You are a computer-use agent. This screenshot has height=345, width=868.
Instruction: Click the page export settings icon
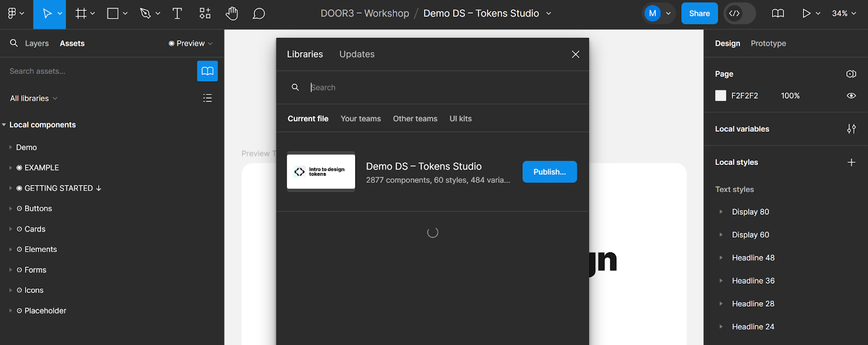point(851,74)
